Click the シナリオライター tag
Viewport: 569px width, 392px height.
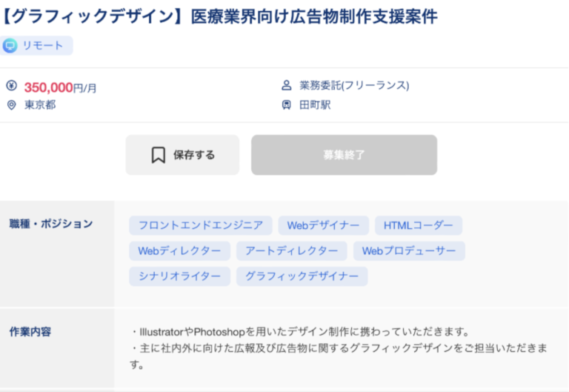coord(179,276)
